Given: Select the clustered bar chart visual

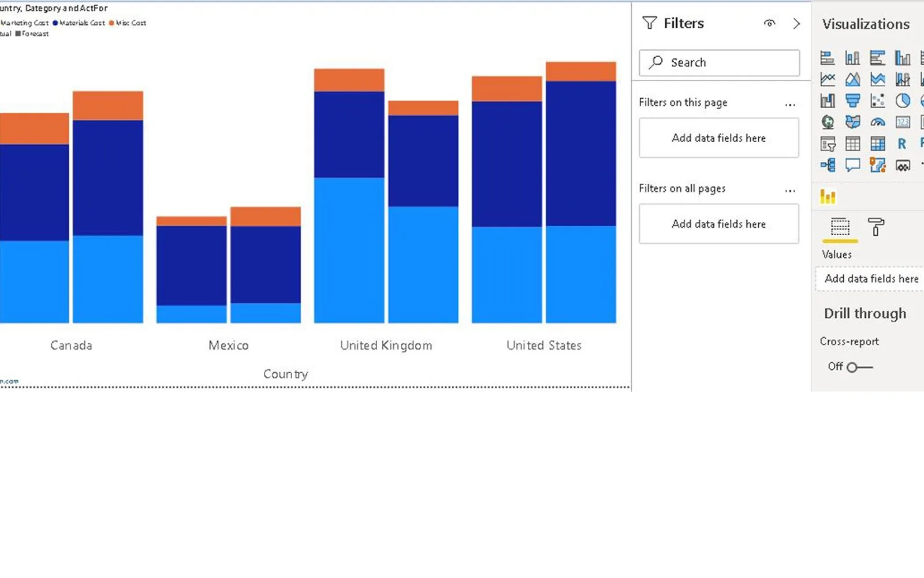Looking at the screenshot, I should click(877, 58).
